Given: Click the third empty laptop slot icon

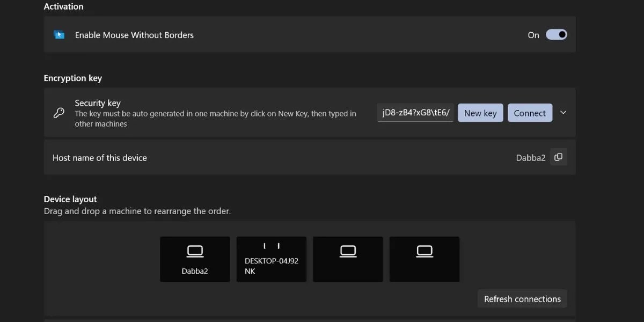Looking at the screenshot, I should tap(348, 251).
